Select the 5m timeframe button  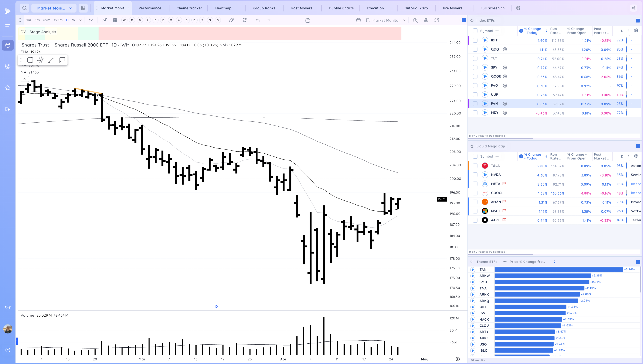(37, 20)
